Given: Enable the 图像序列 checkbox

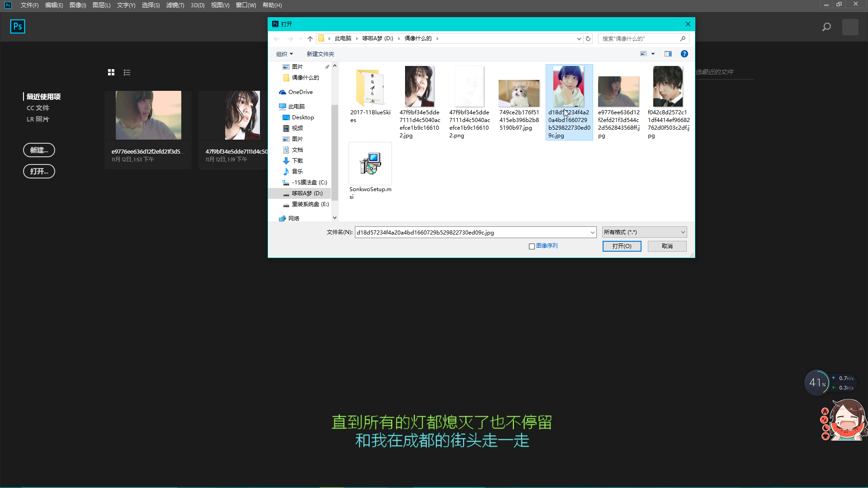Looking at the screenshot, I should point(532,246).
